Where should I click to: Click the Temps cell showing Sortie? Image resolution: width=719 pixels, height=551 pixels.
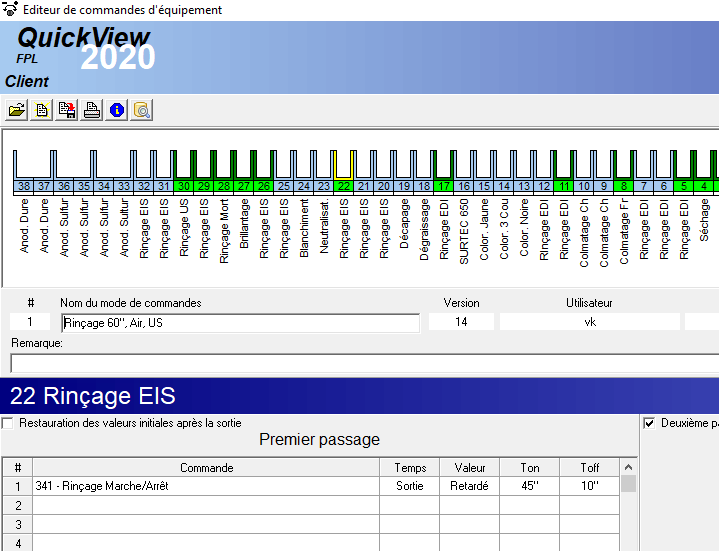409,486
